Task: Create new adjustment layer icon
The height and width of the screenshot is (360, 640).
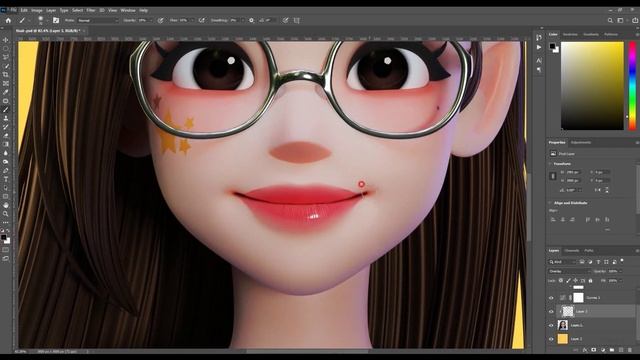Action: [x=603, y=350]
